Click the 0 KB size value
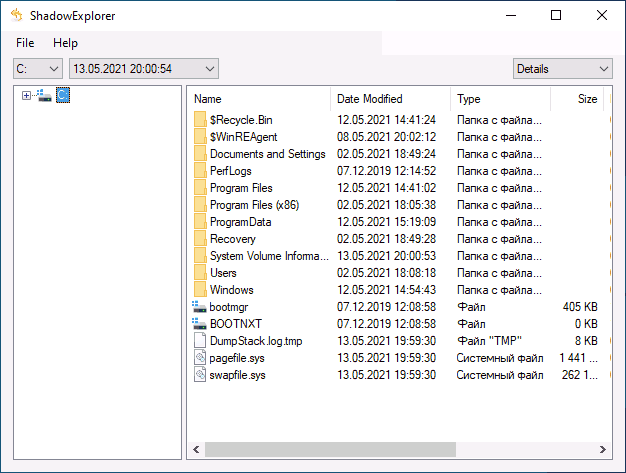This screenshot has width=626, height=473. (586, 324)
